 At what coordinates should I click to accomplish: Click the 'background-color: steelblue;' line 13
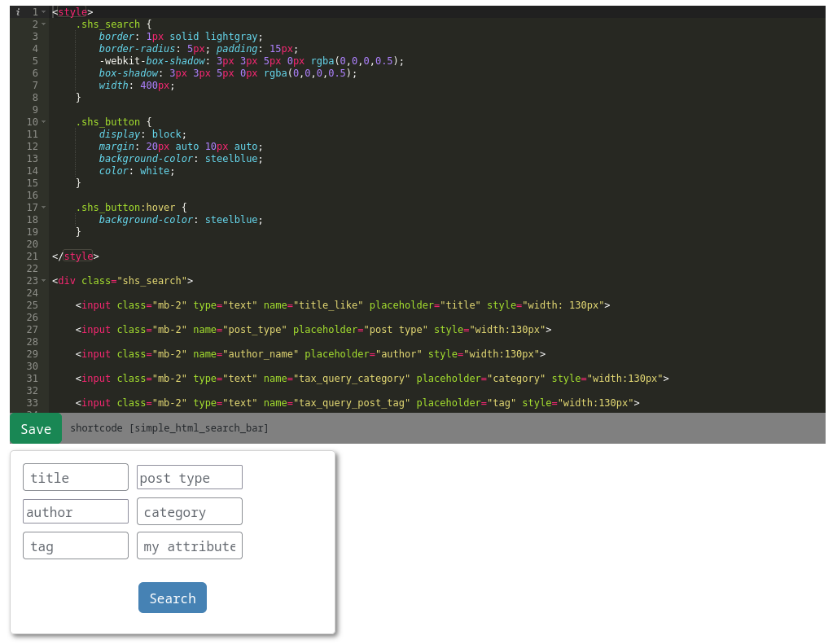181,159
